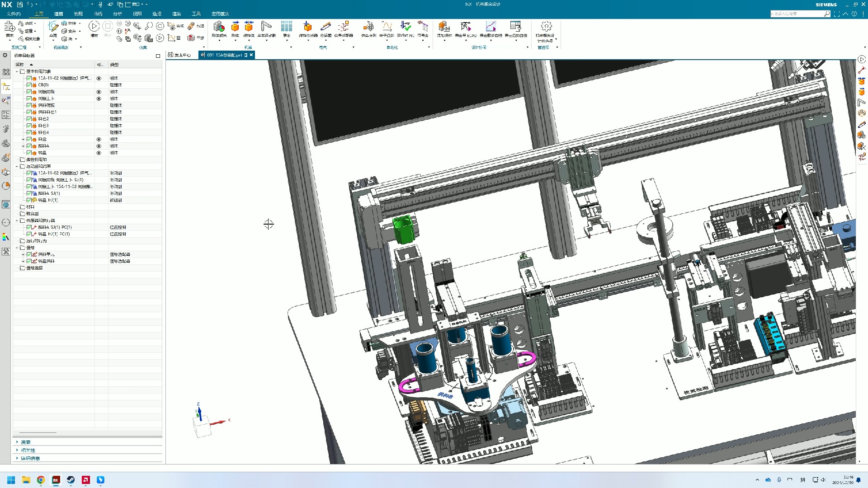The image size is (868, 488).
Task: Click the Export to ECAD icon
Action: click(466, 27)
